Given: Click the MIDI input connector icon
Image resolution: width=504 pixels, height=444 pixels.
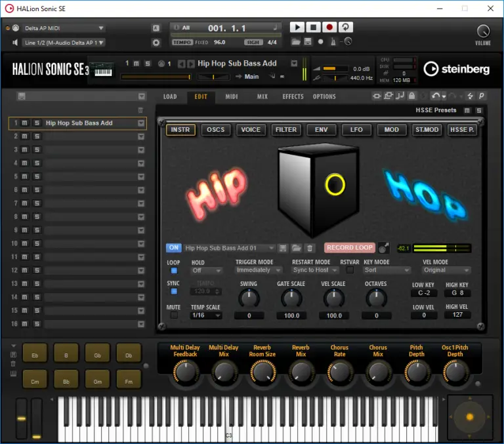Looking at the screenshot, I should pyautogui.click(x=16, y=28).
